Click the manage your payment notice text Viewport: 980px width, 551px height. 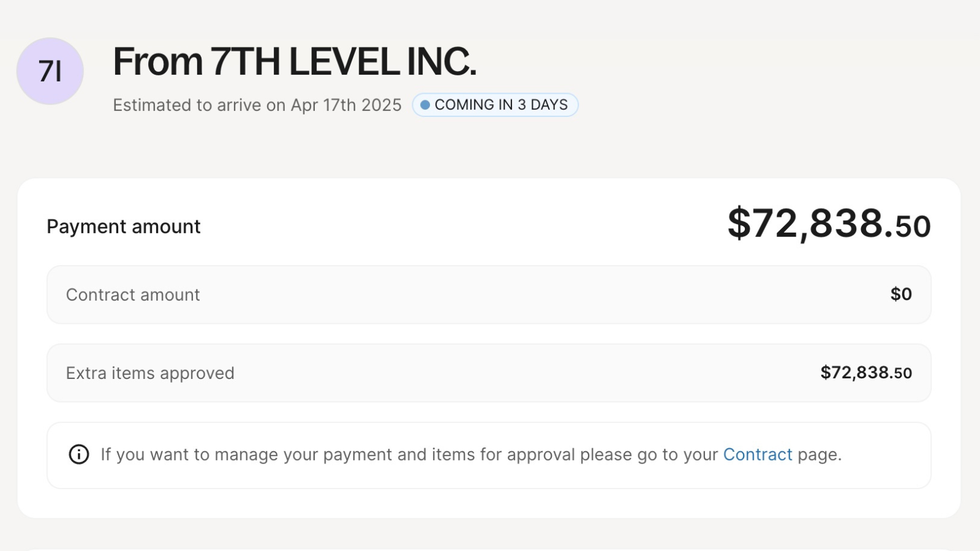[404, 454]
